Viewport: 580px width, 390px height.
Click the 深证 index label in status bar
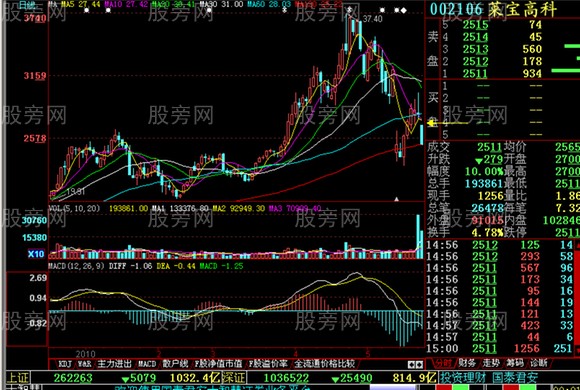pos(235,378)
